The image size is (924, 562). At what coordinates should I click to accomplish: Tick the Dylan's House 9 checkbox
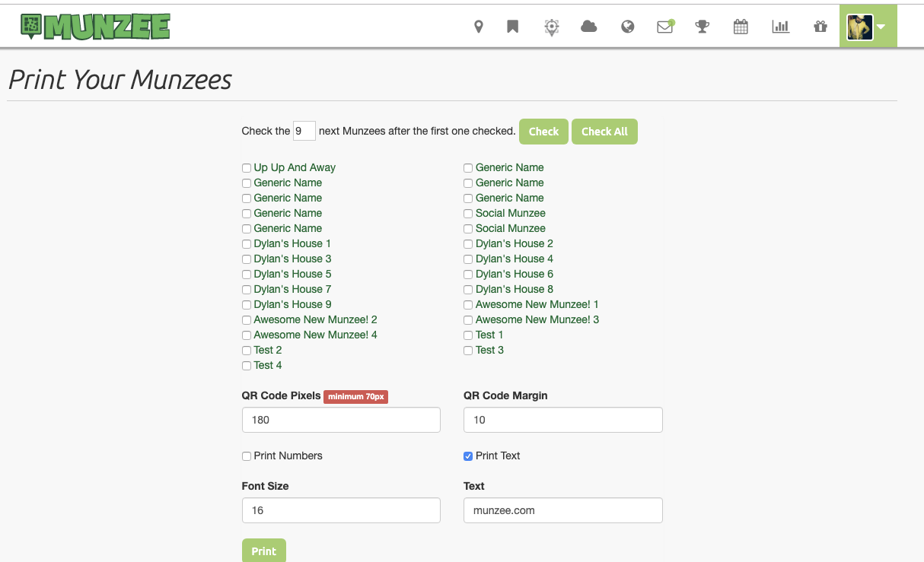[247, 305]
